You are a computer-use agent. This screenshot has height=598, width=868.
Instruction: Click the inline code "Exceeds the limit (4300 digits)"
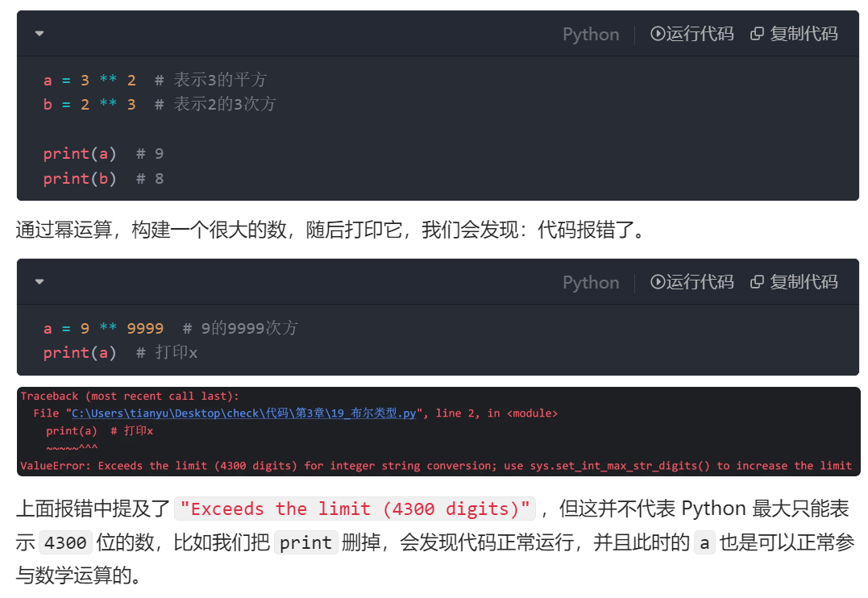click(355, 509)
